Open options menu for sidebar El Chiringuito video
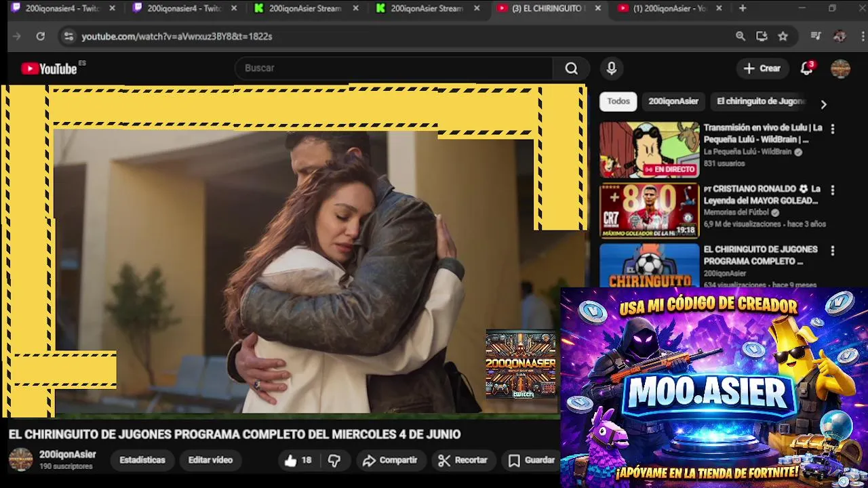Image resolution: width=868 pixels, height=488 pixels. (833, 251)
